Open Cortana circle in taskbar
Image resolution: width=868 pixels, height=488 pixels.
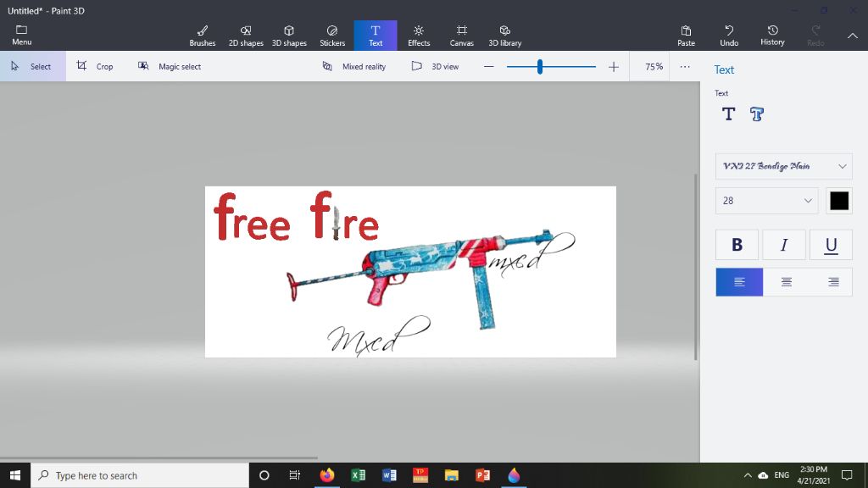tap(264, 475)
